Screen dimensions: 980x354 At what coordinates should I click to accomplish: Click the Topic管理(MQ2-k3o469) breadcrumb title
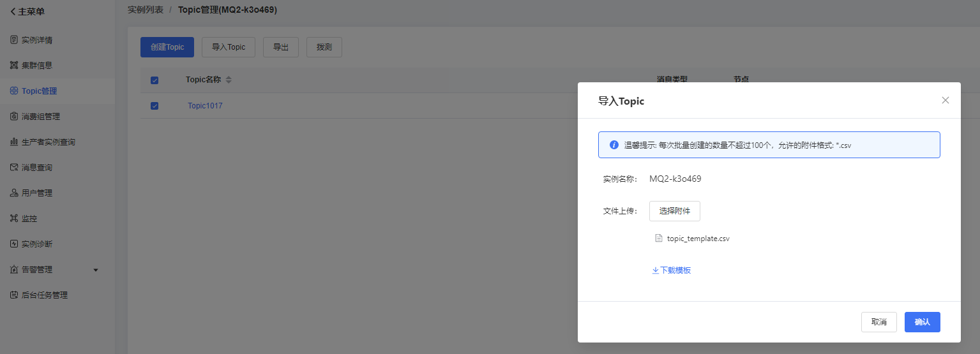pyautogui.click(x=227, y=10)
